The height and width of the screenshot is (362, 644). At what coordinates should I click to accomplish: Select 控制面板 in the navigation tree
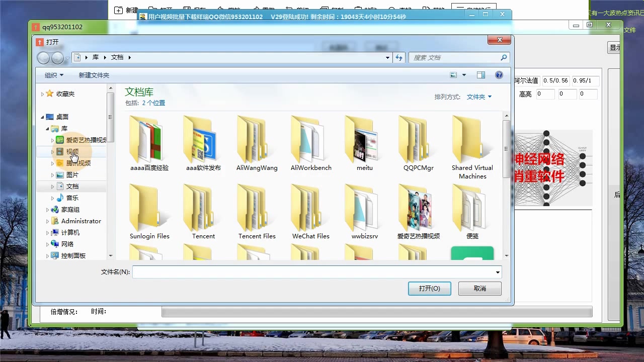[x=73, y=255]
